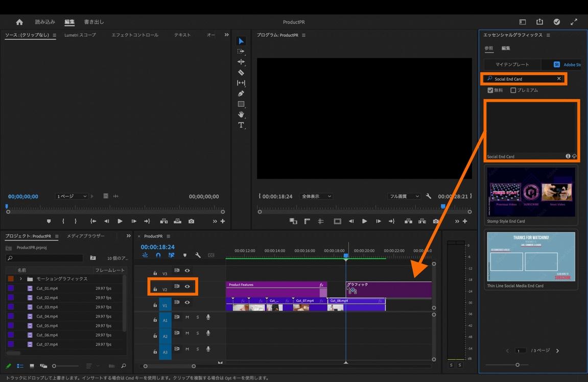Switch Project panel to list view
This screenshot has width=588, height=382.
(20, 366)
